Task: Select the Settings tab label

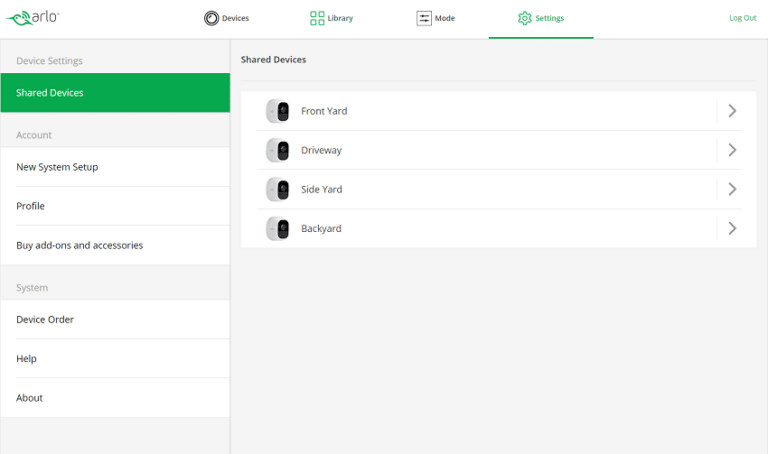Action: pyautogui.click(x=550, y=18)
